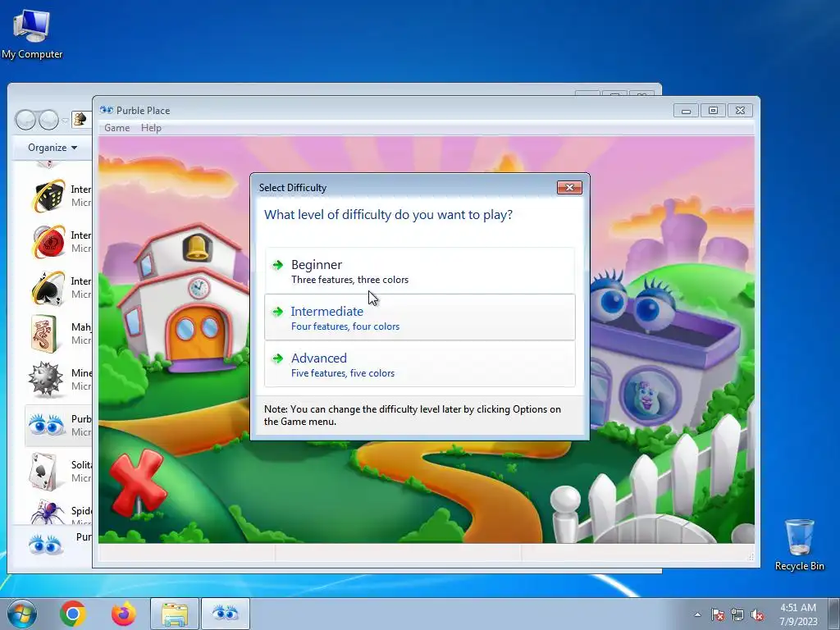Open the Recycle Bin desktop icon
Screen dimensions: 840x630
(799, 545)
